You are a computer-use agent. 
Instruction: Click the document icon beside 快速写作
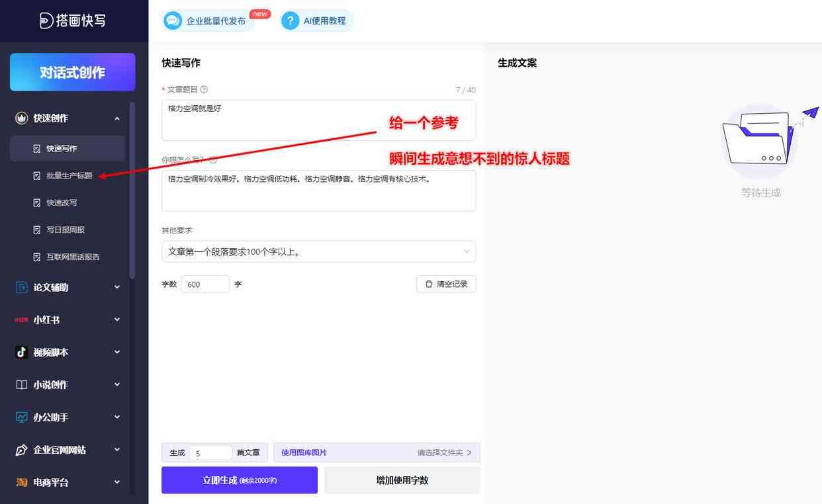[x=37, y=149]
